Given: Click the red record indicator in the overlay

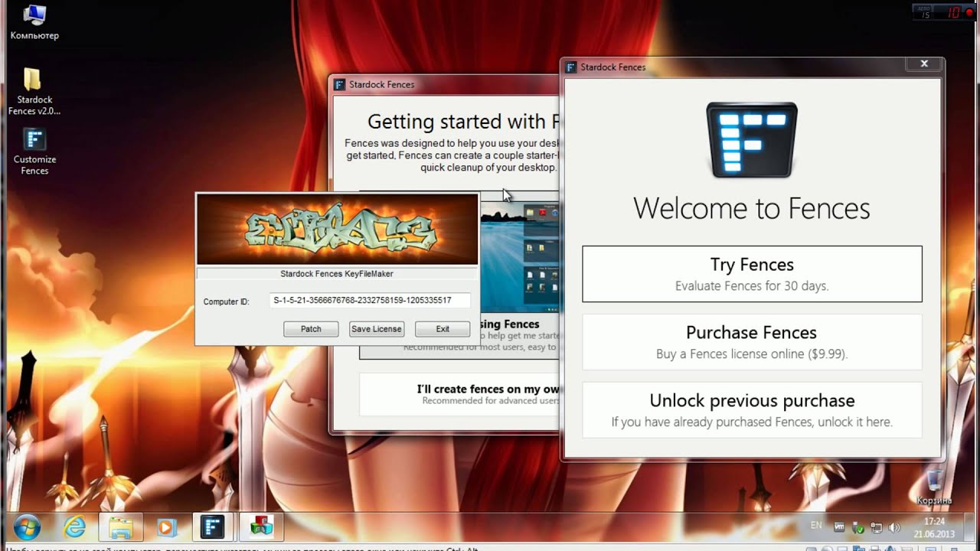Looking at the screenshot, I should click(970, 13).
